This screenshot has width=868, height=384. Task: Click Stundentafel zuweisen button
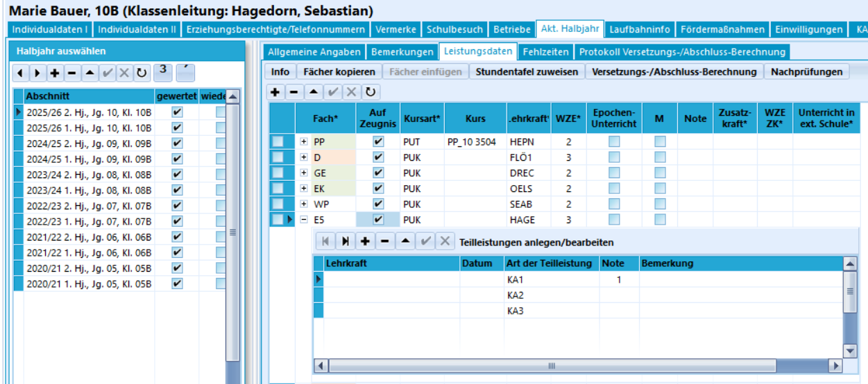tap(527, 71)
